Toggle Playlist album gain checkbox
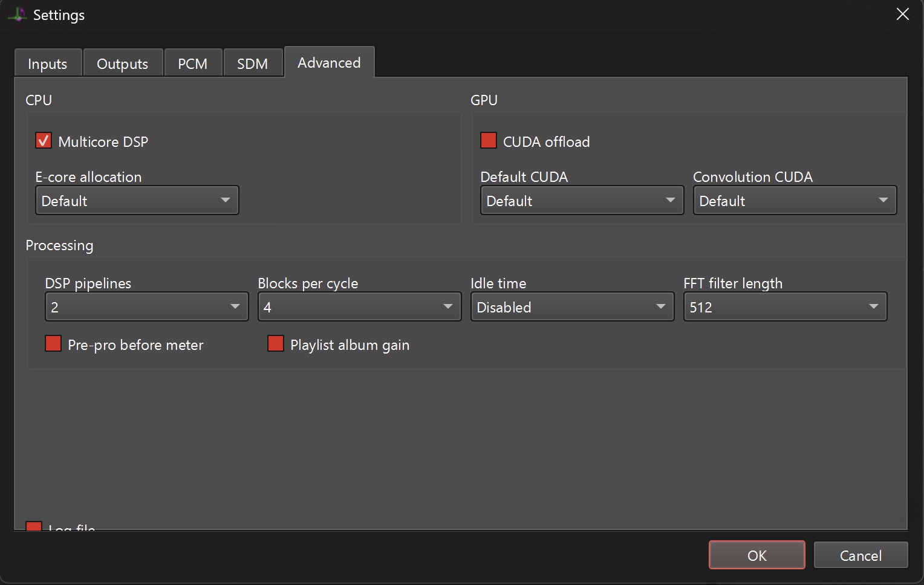The height and width of the screenshot is (585, 924). (276, 344)
